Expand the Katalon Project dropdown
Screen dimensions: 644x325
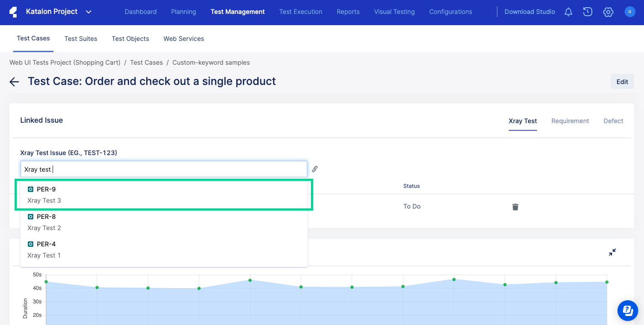pos(89,12)
